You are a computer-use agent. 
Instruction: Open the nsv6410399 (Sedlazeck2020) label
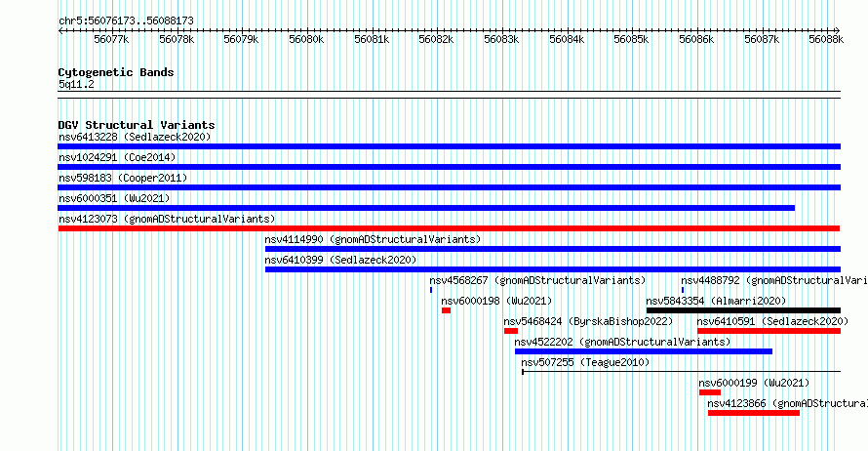tap(340, 260)
